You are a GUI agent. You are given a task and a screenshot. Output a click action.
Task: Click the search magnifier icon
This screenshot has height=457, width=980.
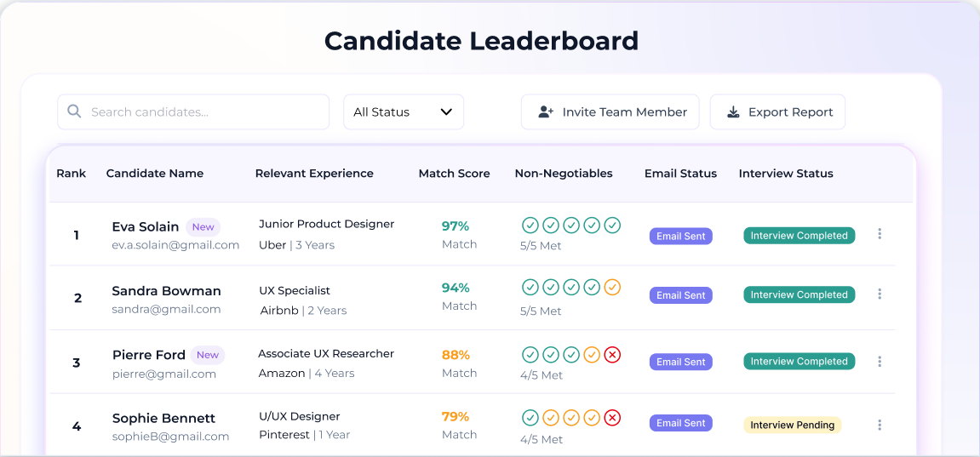[x=74, y=111]
